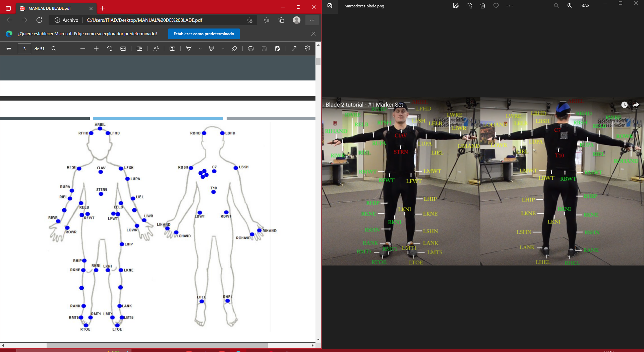The height and width of the screenshot is (352, 644).
Task: Open Photos See more options menu
Action: click(510, 6)
